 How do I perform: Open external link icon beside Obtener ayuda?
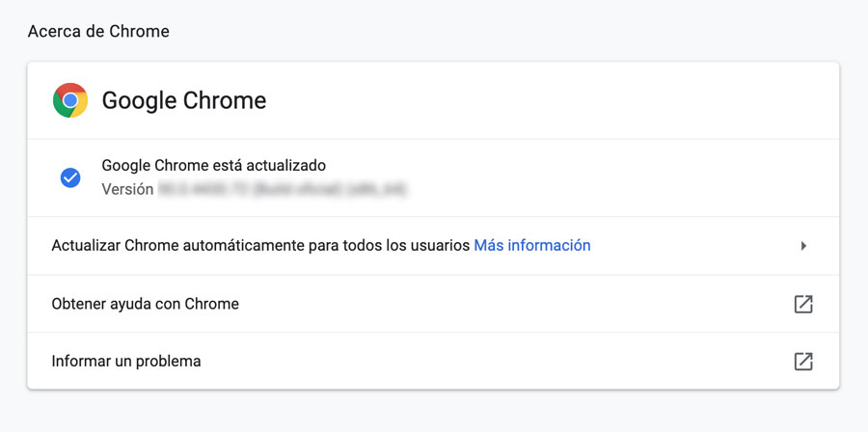pyautogui.click(x=803, y=304)
